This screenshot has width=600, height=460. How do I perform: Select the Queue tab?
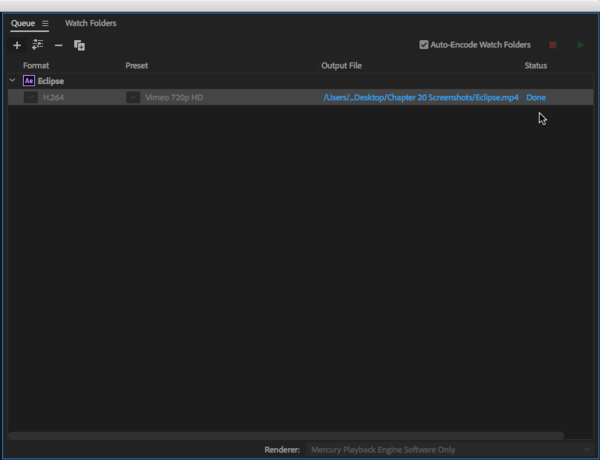[x=22, y=23]
